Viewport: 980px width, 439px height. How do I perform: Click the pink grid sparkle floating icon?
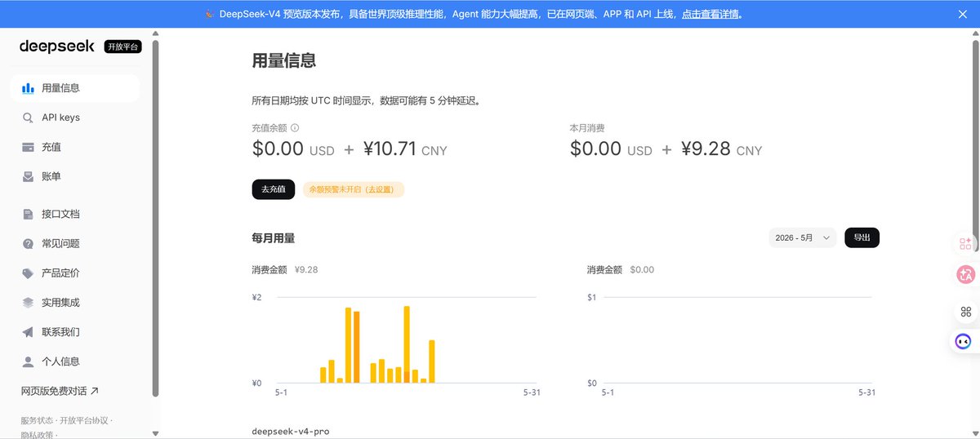click(x=966, y=243)
